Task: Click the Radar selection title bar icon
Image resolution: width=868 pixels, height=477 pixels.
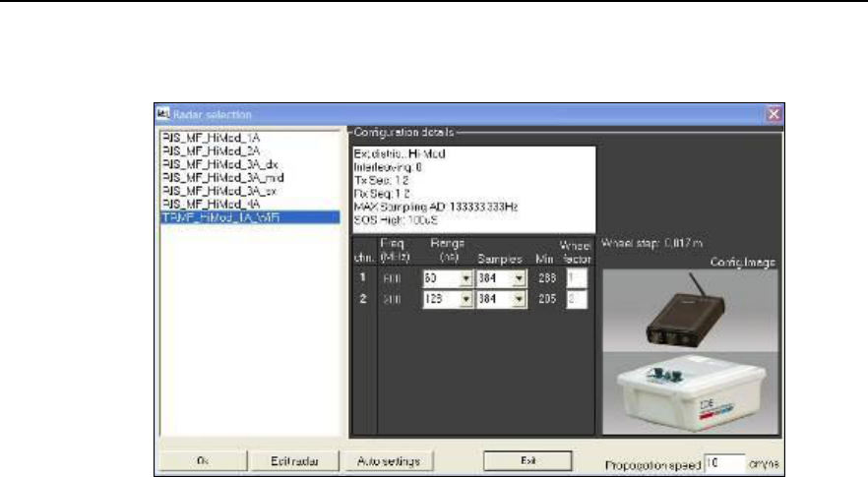Action: 162,114
